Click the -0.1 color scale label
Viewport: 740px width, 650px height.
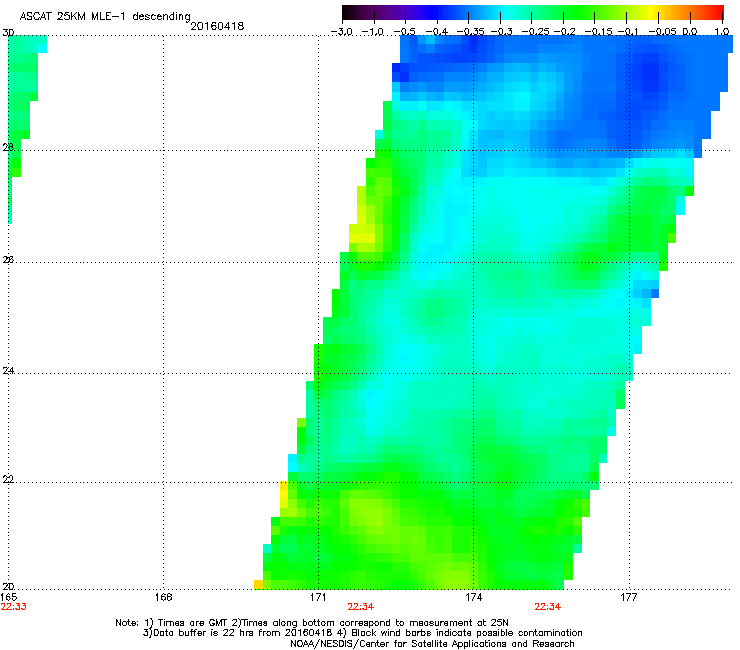(628, 32)
